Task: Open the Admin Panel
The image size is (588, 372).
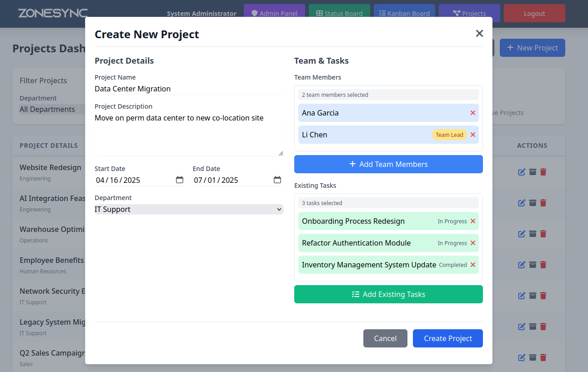Action: click(274, 14)
